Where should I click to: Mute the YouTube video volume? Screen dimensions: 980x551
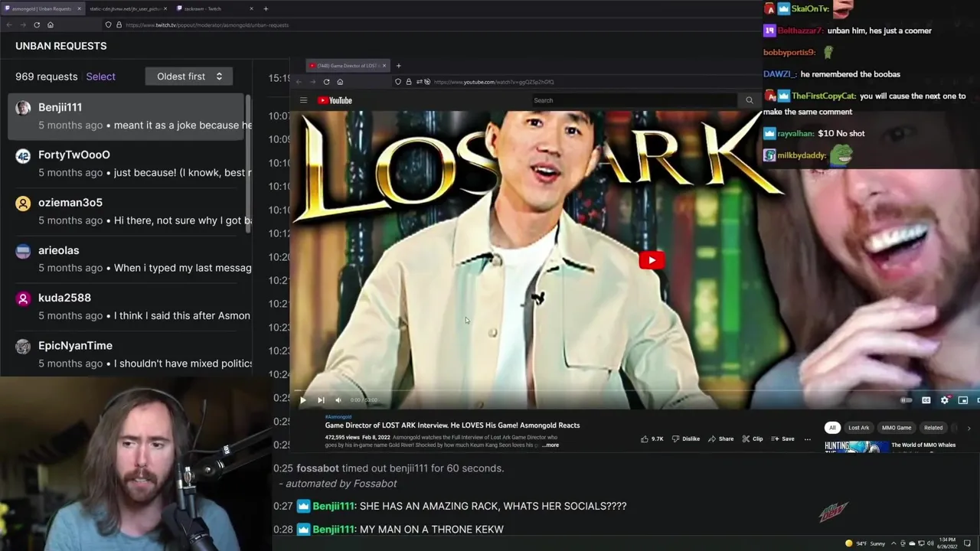tap(338, 400)
